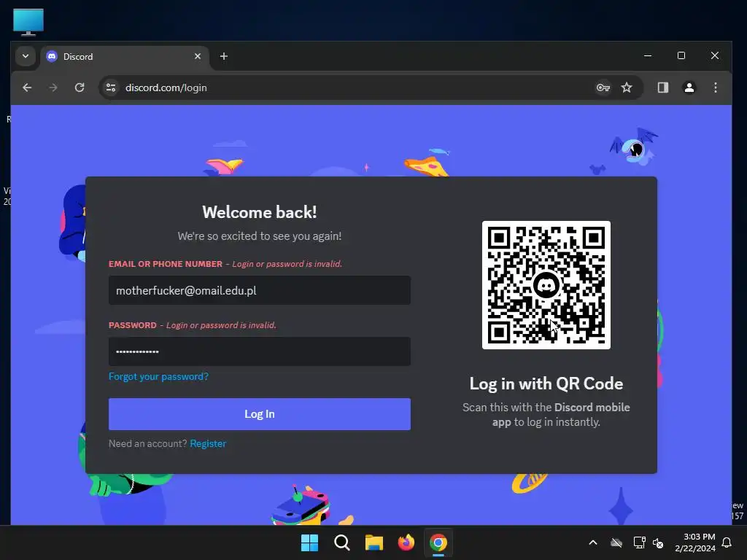The image size is (747, 560).
Task: Focus the email or phone number field
Action: 259,290
